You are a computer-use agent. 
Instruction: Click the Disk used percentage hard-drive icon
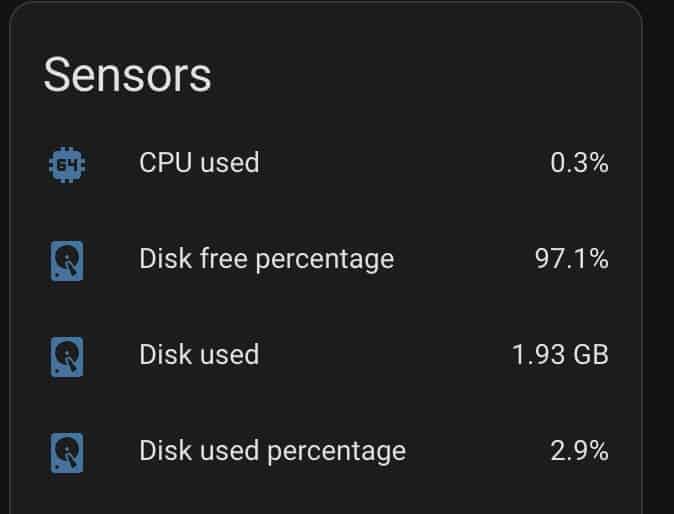[x=67, y=453]
